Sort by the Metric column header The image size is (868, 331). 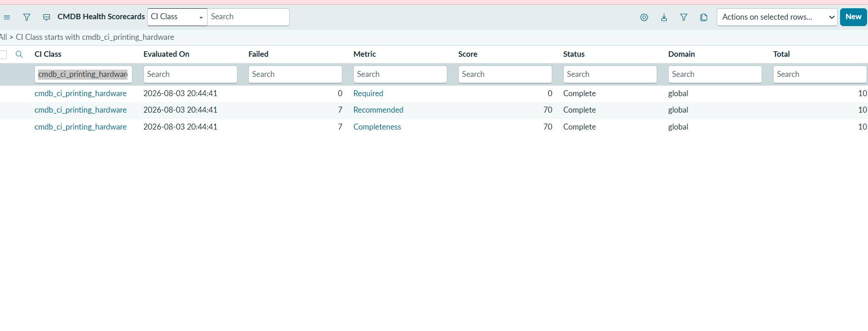[365, 54]
